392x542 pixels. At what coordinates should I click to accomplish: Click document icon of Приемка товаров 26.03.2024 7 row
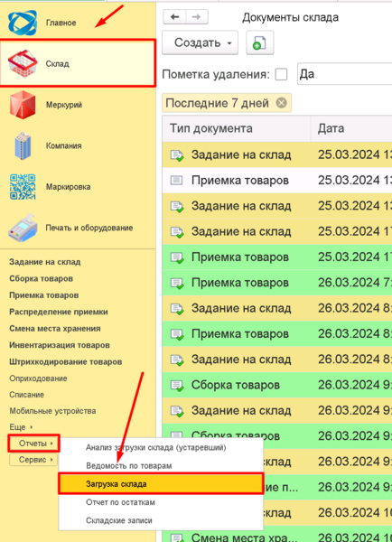(x=177, y=283)
